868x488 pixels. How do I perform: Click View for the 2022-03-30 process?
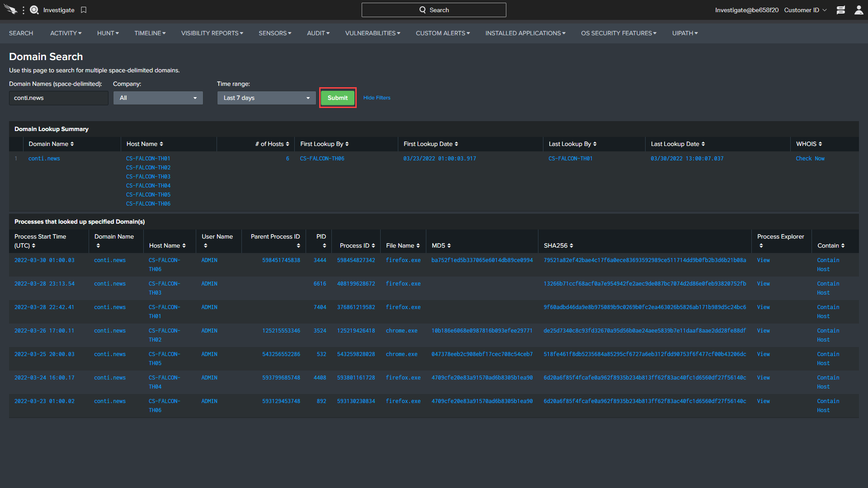[x=764, y=260]
